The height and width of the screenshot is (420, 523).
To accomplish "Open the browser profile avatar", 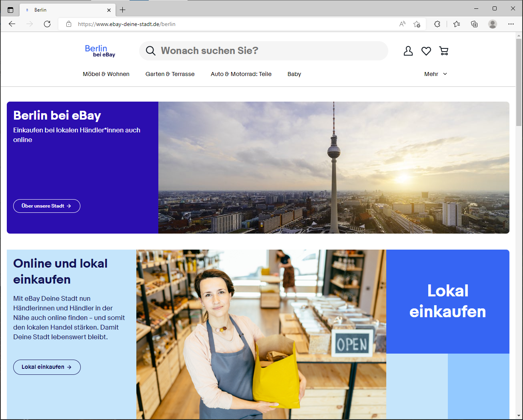I will pos(493,24).
